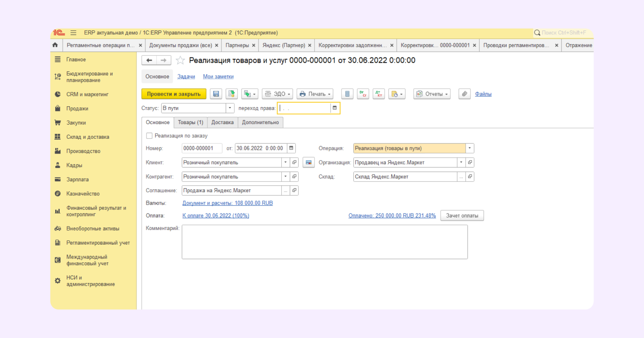Navigate back with the left arrow

click(x=149, y=60)
